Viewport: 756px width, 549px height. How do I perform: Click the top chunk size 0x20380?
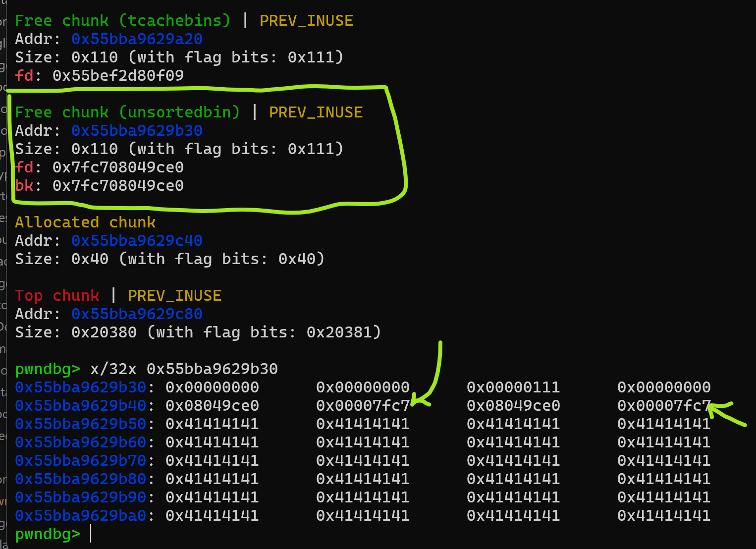tap(104, 332)
